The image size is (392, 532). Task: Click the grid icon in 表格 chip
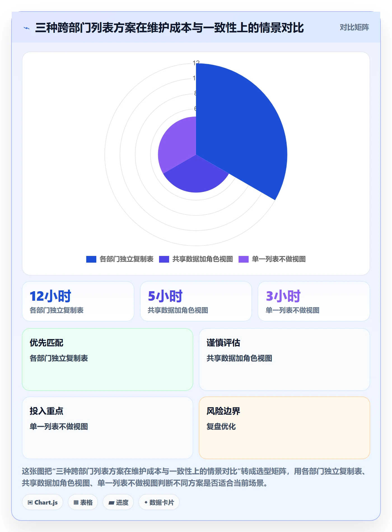[76, 503]
